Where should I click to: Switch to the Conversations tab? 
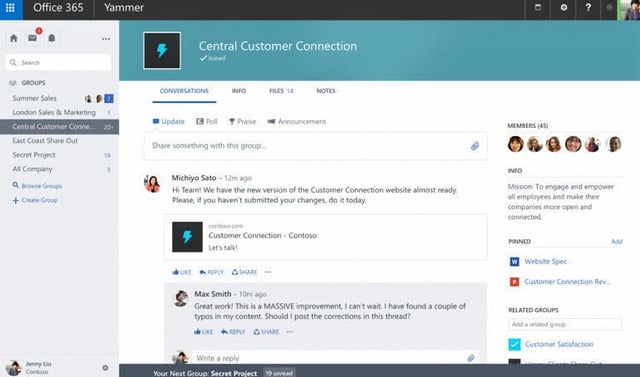pos(184,91)
